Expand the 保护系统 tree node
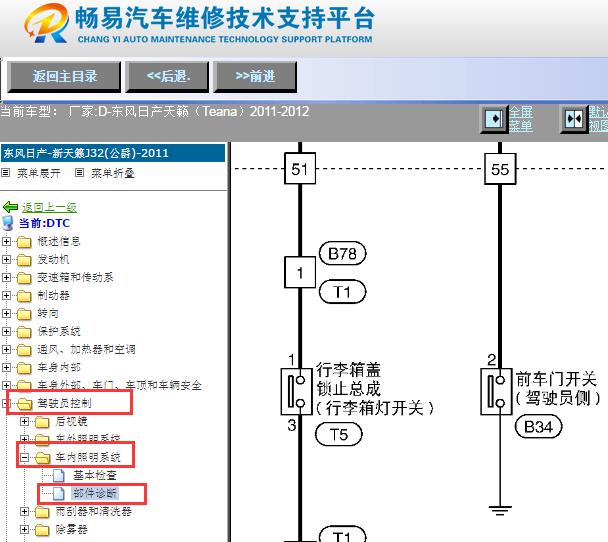Screen dimensions: 608x542 6,331
